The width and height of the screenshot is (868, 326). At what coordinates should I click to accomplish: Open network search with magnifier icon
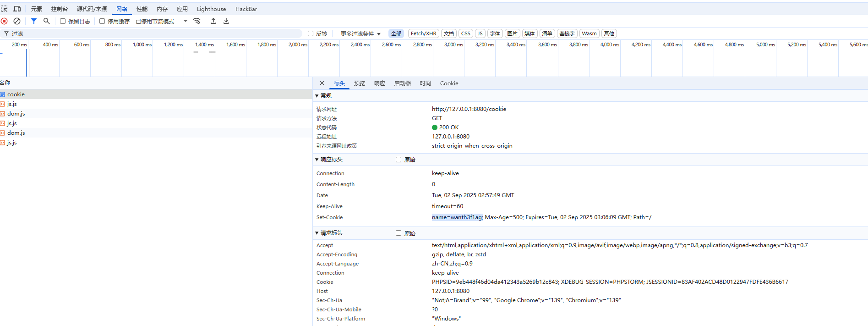tap(46, 21)
